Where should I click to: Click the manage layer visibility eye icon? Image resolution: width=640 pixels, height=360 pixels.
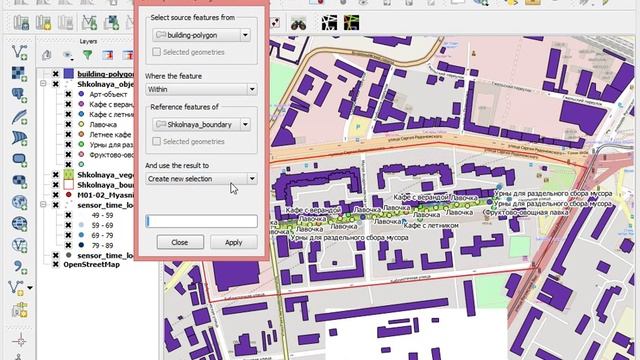click(67, 55)
